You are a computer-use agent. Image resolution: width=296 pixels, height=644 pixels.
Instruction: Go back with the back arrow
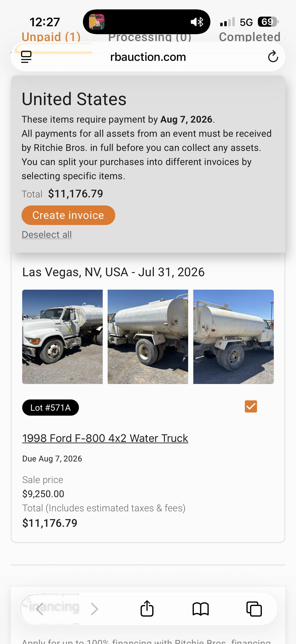(40, 609)
